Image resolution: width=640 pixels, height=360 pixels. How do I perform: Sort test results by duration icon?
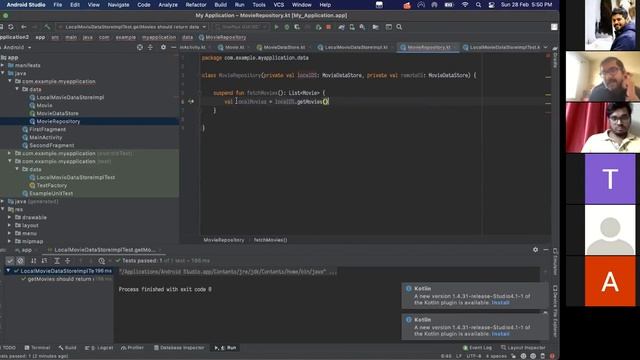coord(44,260)
